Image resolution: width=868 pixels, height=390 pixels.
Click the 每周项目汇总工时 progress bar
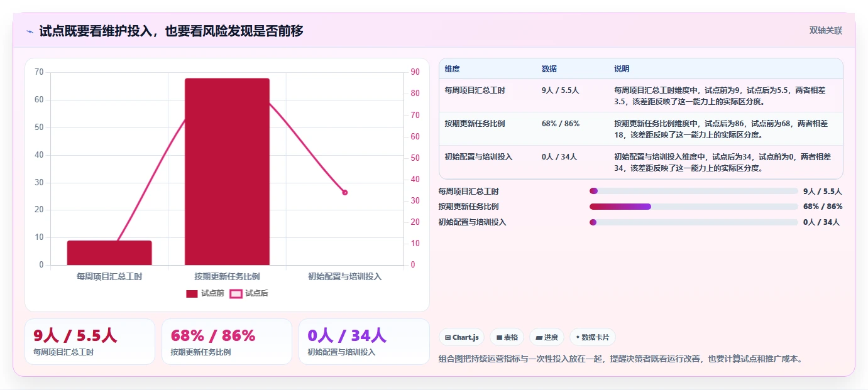click(x=693, y=191)
